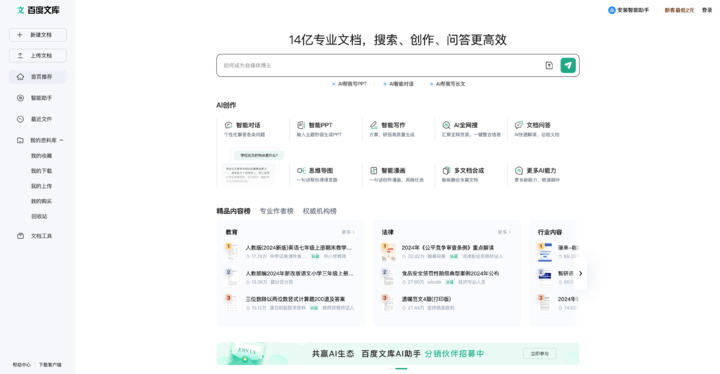Switch to the 专业作者榜 tab
The width and height of the screenshot is (720, 374).
tap(276, 211)
